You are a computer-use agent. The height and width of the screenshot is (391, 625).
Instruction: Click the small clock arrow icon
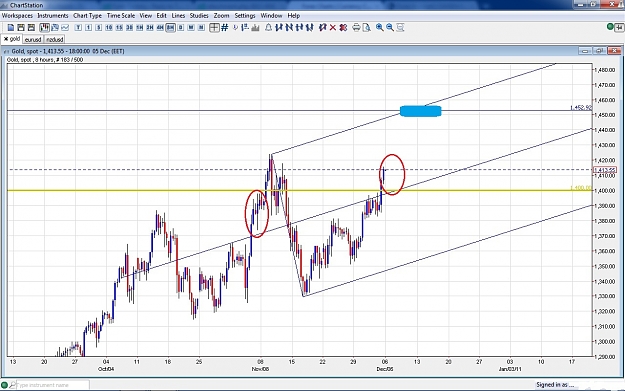235,27
